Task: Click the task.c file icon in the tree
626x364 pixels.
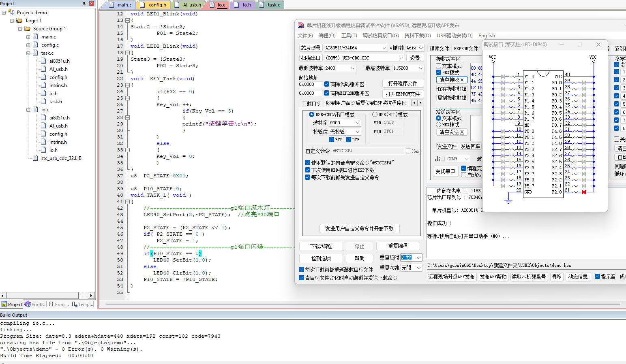Action: pyautogui.click(x=36, y=53)
